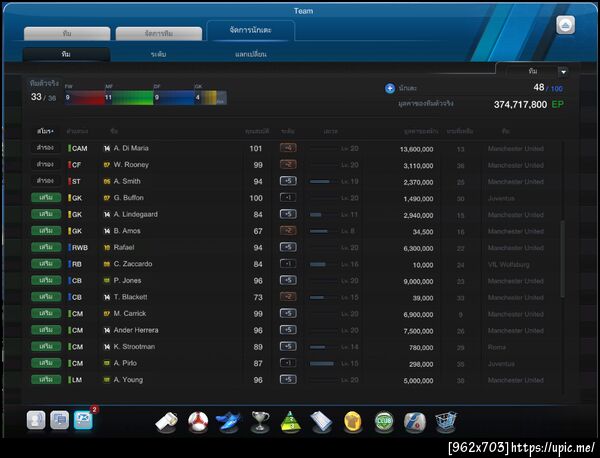Click the green status button for Rafael
The image size is (600, 458).
point(46,247)
